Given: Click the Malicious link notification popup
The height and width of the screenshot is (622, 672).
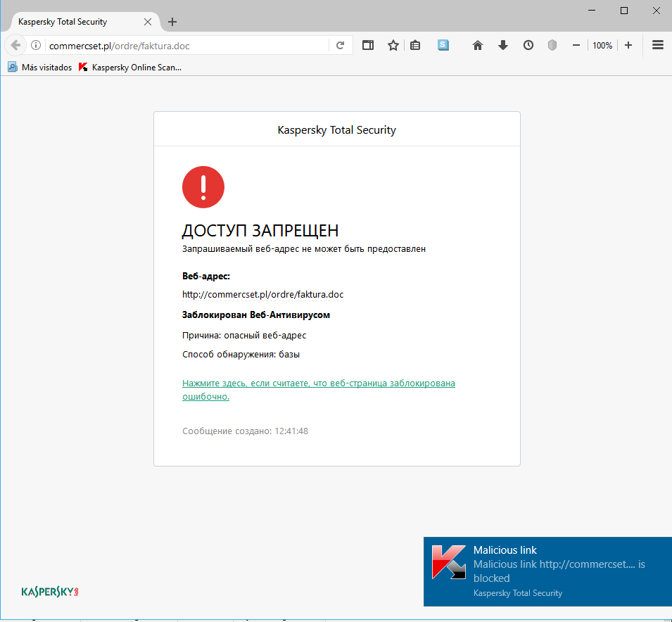Looking at the screenshot, I should (547, 571).
